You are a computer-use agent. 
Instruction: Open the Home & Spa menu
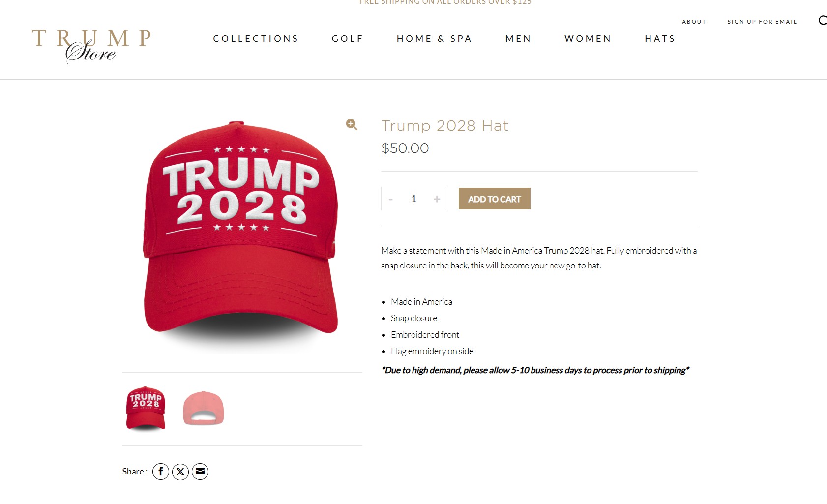434,39
